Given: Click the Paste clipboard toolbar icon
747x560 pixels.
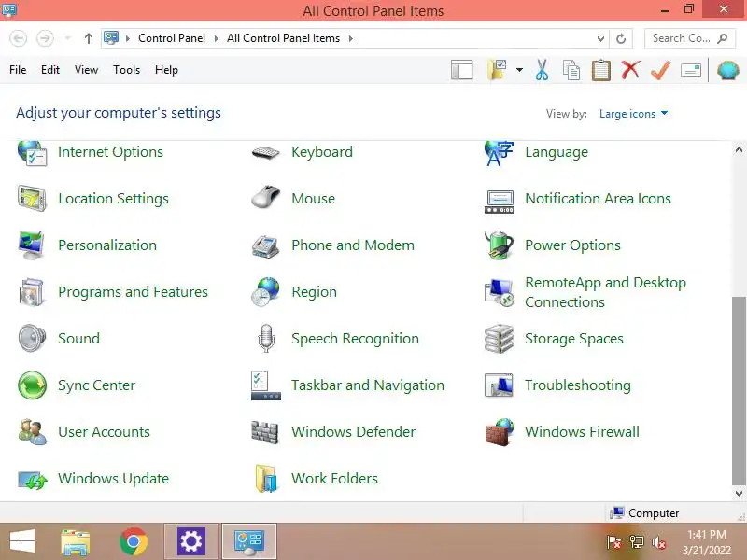Looking at the screenshot, I should (x=600, y=70).
